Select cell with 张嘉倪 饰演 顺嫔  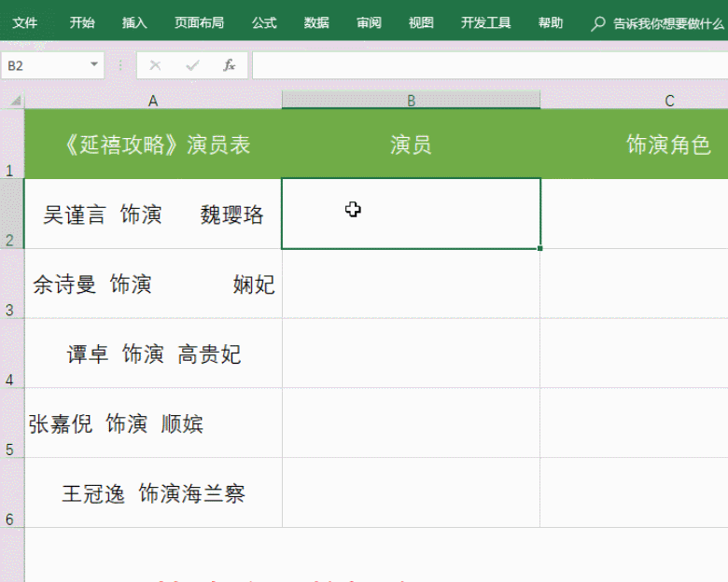click(153, 423)
